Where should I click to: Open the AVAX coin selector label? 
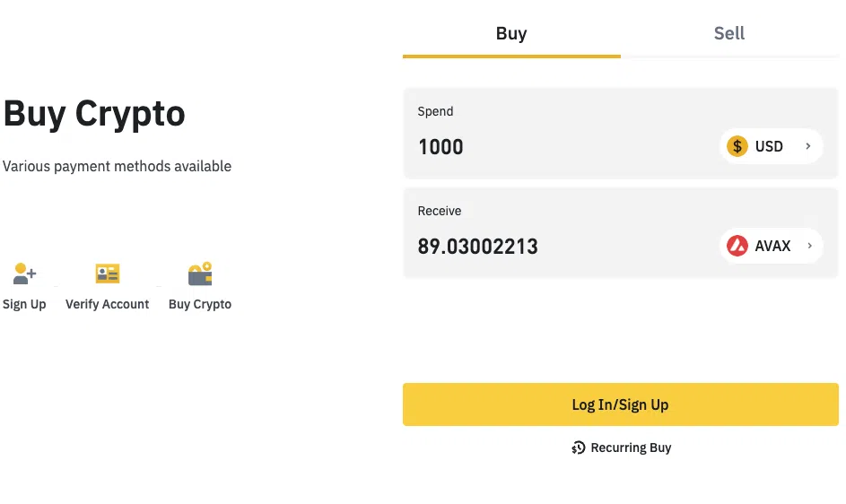[x=772, y=246]
